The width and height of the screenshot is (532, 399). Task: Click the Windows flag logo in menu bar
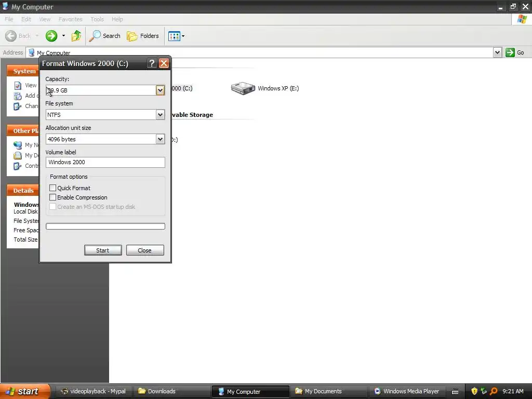[x=522, y=19]
